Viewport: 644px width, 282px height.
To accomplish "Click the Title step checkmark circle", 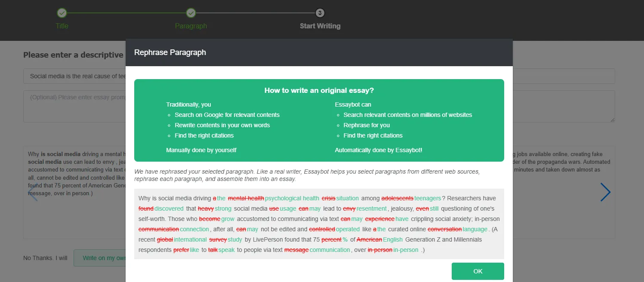I will (62, 13).
